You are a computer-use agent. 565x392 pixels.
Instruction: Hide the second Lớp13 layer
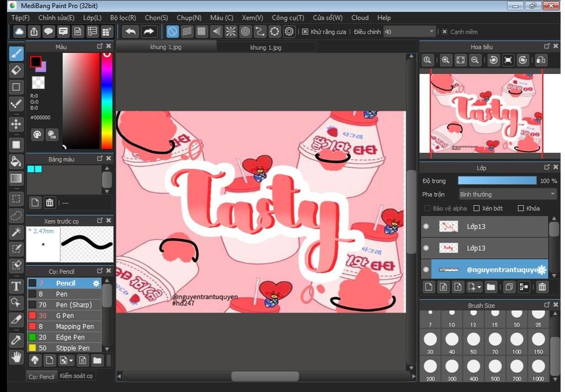tap(426, 248)
